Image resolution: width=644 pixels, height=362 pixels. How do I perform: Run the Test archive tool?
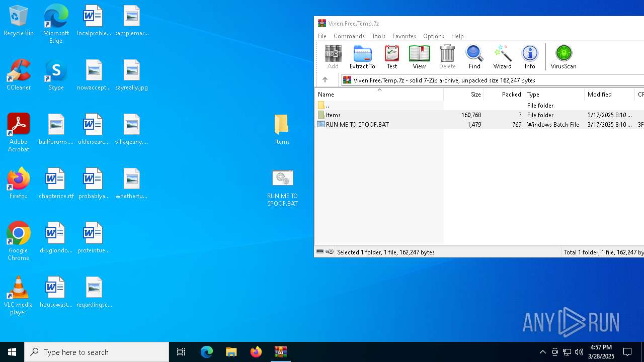click(391, 57)
